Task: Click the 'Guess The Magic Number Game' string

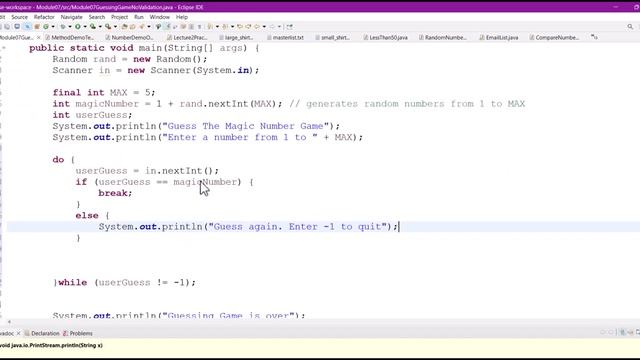Action: tap(245, 126)
